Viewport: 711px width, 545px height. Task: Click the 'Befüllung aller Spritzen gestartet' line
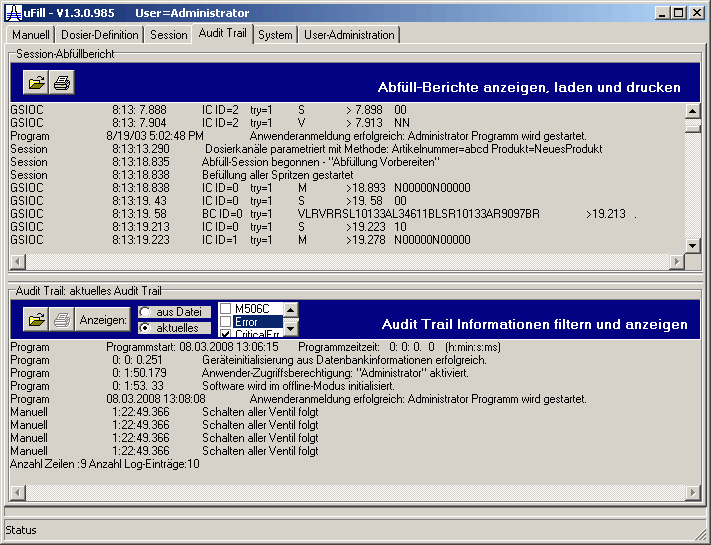(278, 175)
